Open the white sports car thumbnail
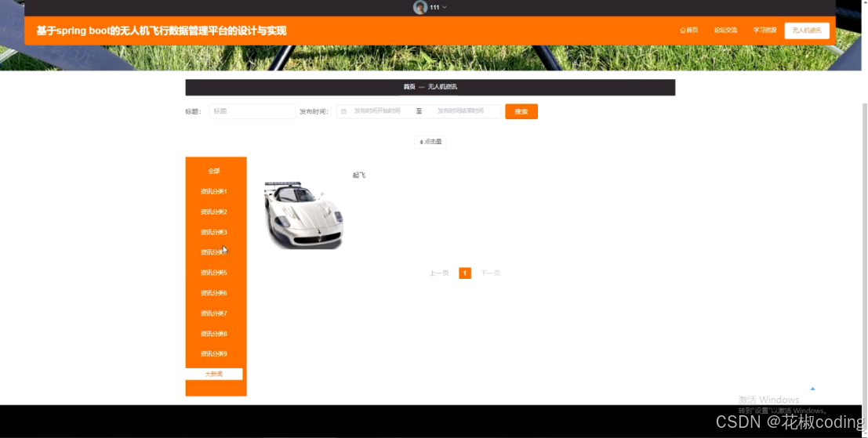 [304, 215]
